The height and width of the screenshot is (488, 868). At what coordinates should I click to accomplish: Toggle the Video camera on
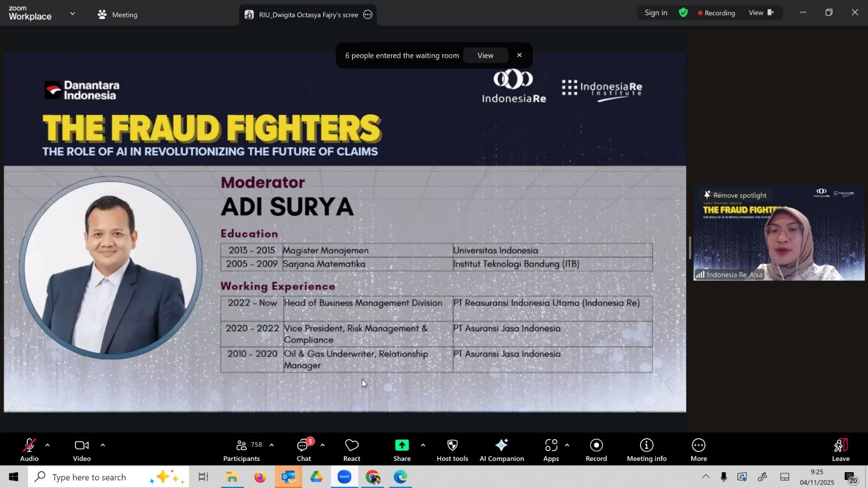pos(82,450)
